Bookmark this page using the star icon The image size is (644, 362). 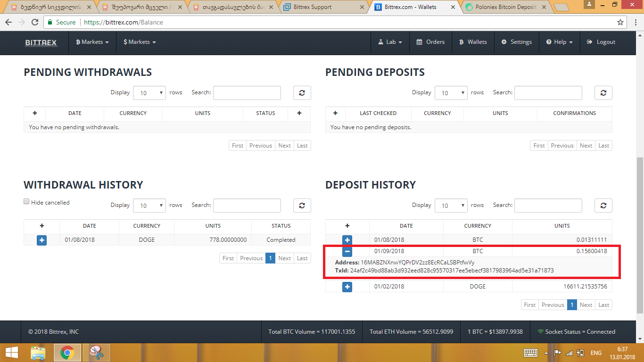pyautogui.click(x=620, y=22)
